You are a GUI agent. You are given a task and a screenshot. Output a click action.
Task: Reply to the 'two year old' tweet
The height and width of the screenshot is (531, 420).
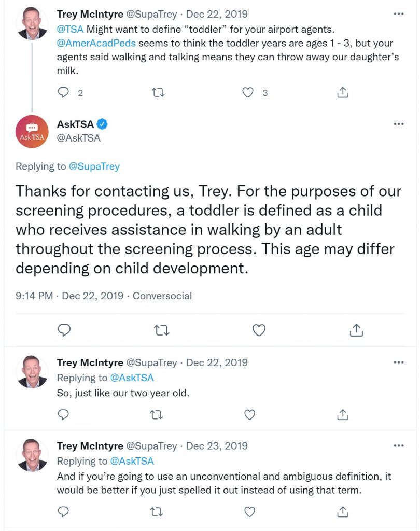[x=63, y=414]
